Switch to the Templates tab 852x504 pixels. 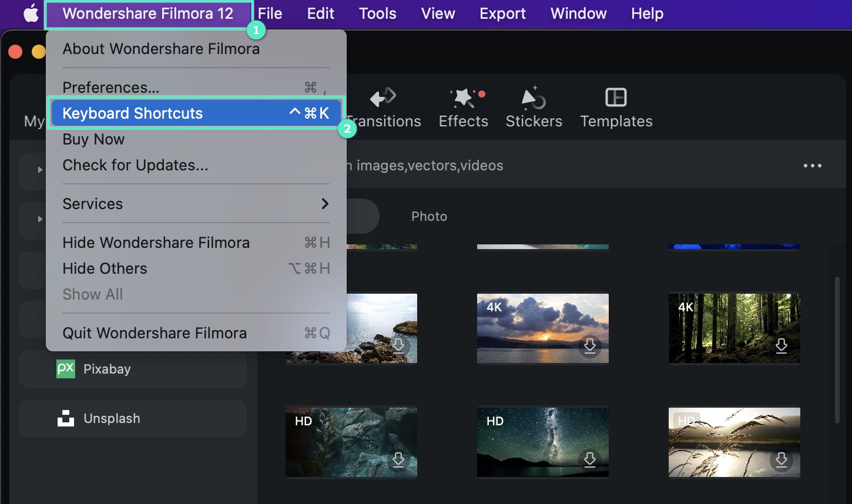pyautogui.click(x=616, y=107)
